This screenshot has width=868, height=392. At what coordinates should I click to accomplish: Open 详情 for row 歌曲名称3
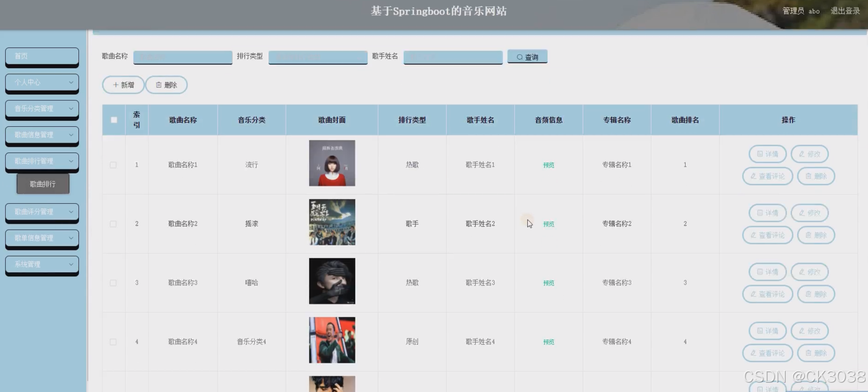(767, 272)
